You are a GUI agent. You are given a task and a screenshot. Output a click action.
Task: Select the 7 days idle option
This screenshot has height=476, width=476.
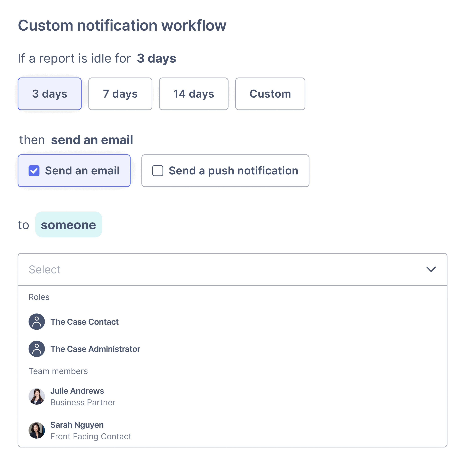pyautogui.click(x=120, y=94)
